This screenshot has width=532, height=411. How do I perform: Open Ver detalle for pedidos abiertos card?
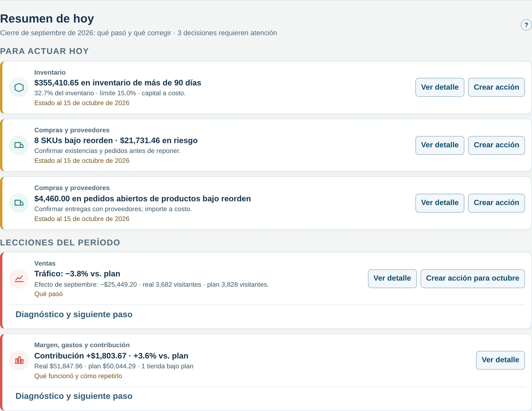(440, 203)
